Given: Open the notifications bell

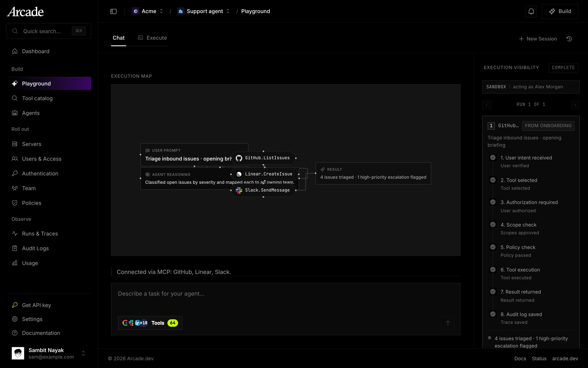Looking at the screenshot, I should click(x=531, y=11).
